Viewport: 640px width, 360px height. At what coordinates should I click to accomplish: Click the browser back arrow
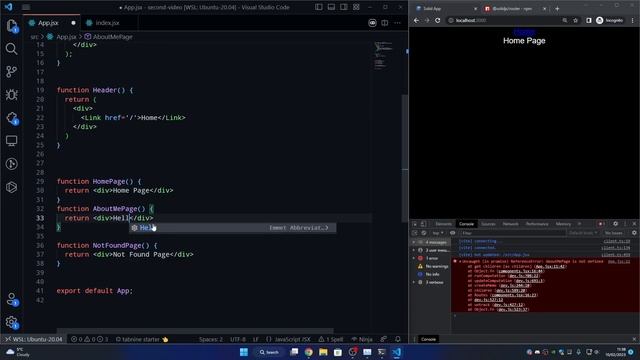(416, 20)
